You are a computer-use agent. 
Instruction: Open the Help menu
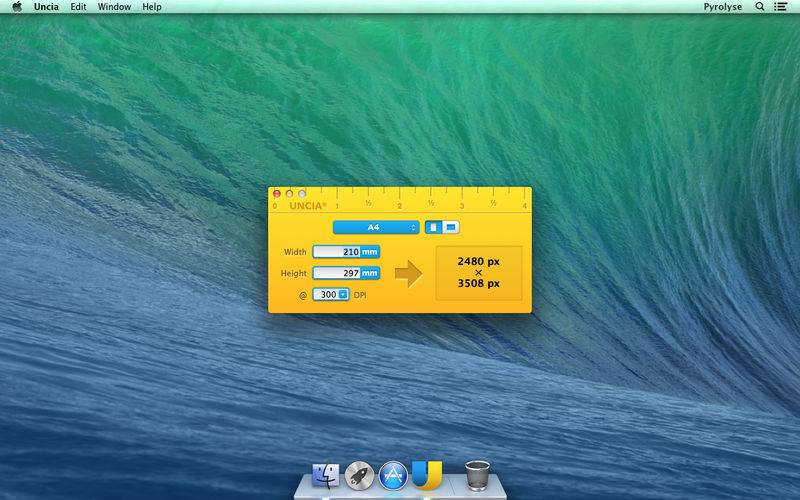coord(152,7)
